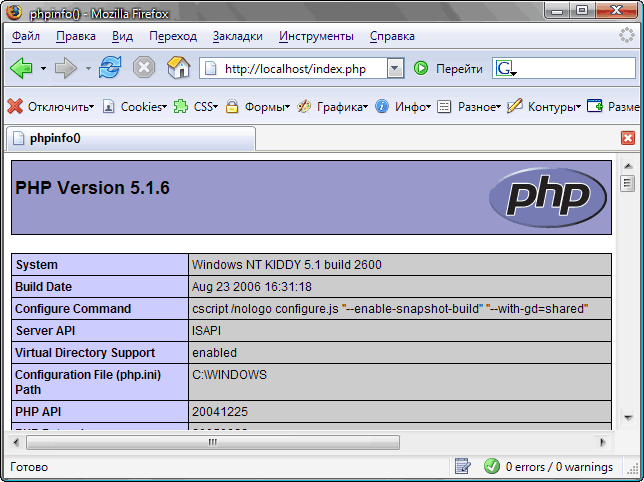Click the System row label cell
This screenshot has height=482, width=644.
100,265
